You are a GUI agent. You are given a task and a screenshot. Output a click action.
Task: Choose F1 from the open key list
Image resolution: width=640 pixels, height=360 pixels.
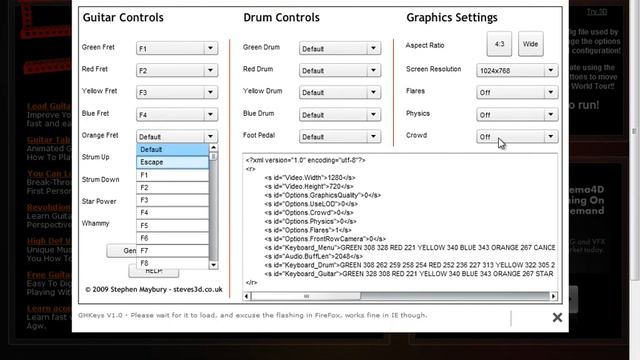172,175
